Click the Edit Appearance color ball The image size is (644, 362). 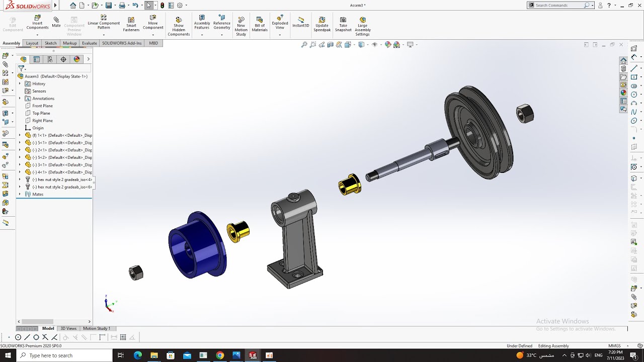pyautogui.click(x=388, y=45)
